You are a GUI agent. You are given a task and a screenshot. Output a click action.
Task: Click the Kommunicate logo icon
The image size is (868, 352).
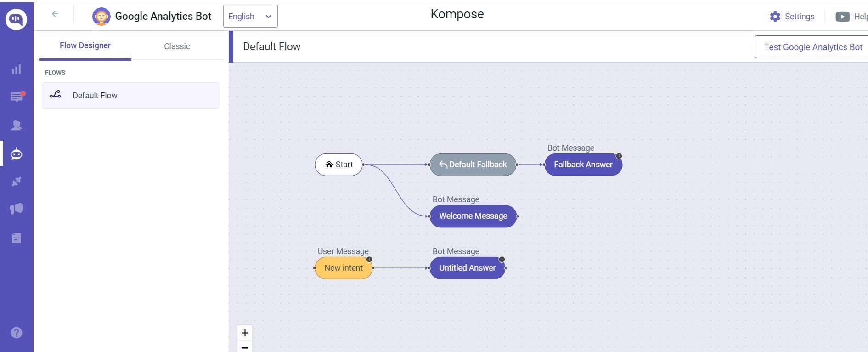[x=17, y=19]
